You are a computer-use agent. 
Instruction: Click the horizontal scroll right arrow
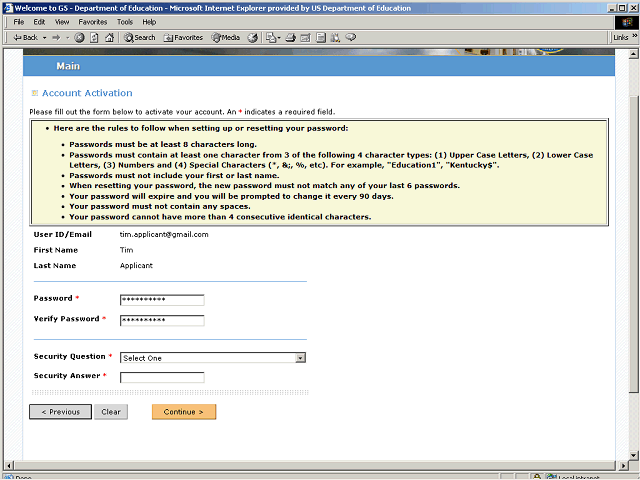click(x=623, y=465)
